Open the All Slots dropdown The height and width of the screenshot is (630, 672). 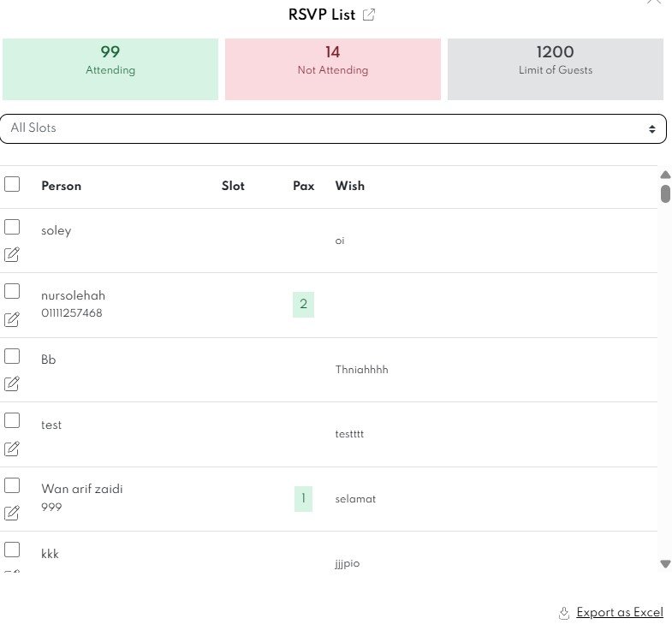coord(333,128)
